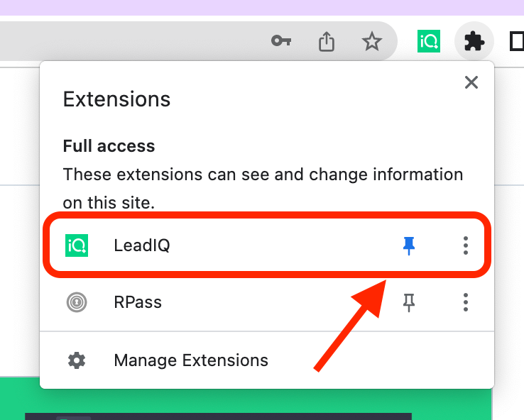
Task: Open the LeadIQ three-dot more actions menu
Action: click(x=466, y=245)
